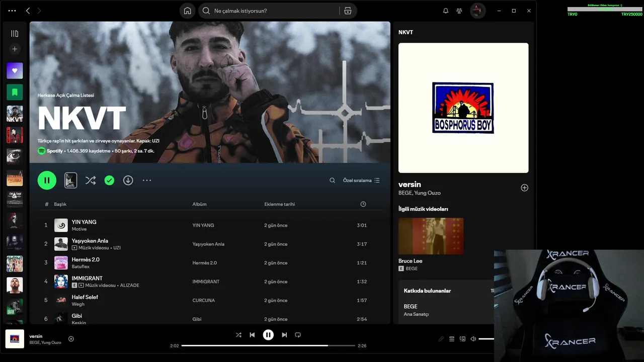644x362 pixels.
Task: Skip to the next track
Action: click(284, 335)
